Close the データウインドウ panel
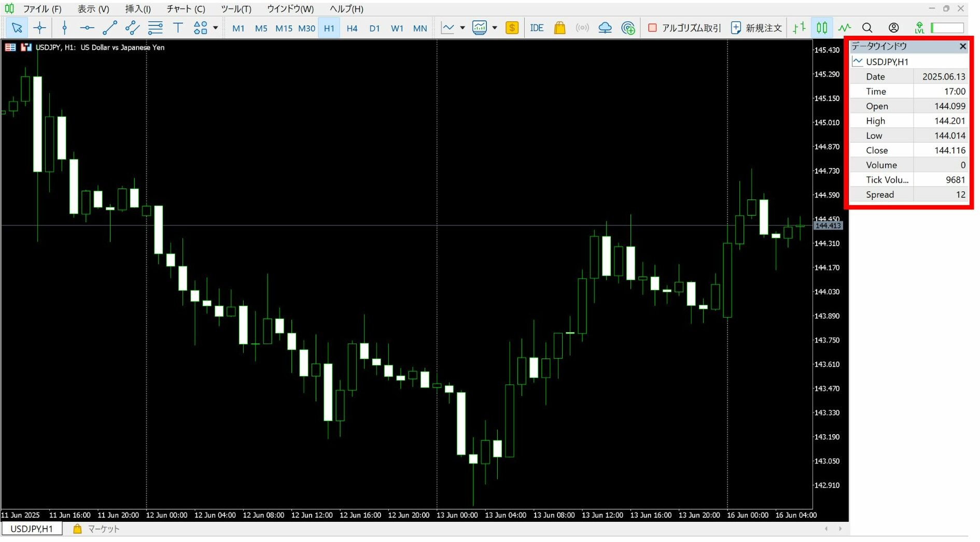980x542 pixels. 963,47
